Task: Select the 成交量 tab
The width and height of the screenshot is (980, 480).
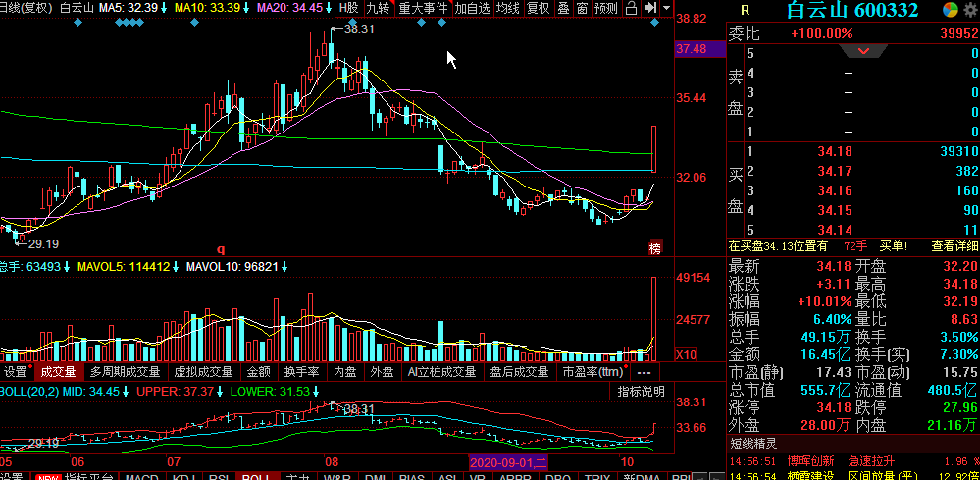Action: pyautogui.click(x=58, y=372)
